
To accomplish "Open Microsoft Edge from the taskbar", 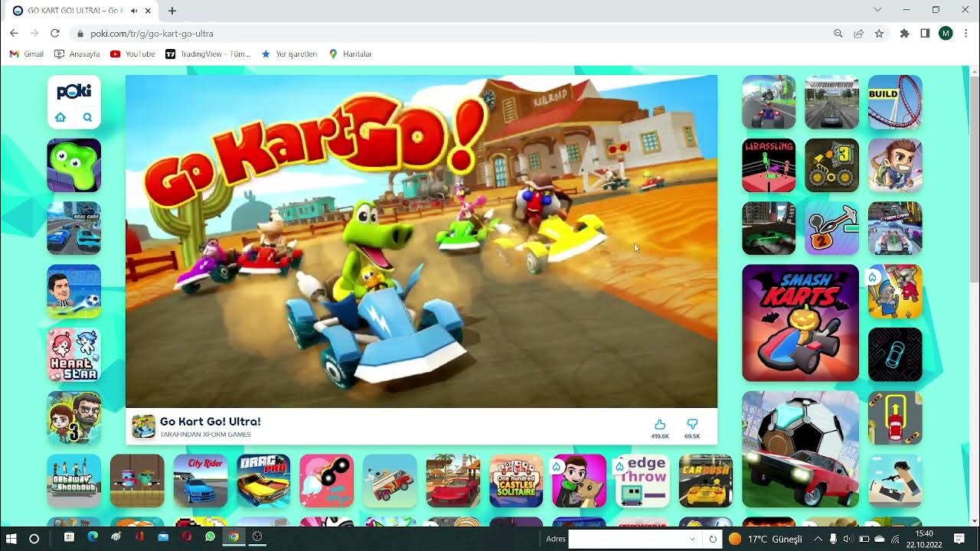I will click(93, 537).
